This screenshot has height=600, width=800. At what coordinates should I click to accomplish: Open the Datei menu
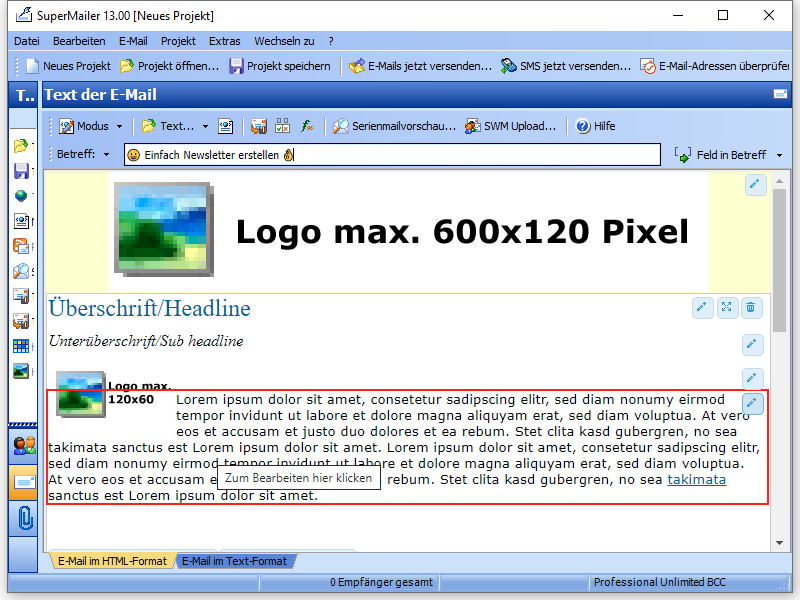27,41
